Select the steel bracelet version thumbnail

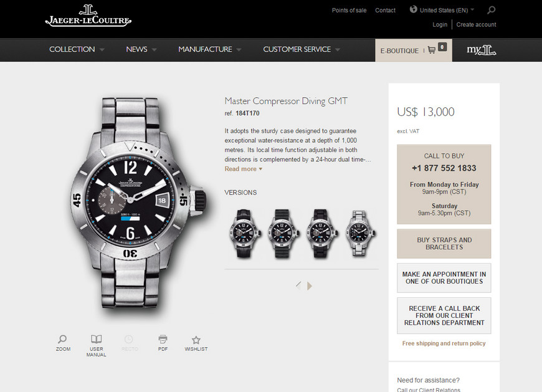(x=360, y=233)
